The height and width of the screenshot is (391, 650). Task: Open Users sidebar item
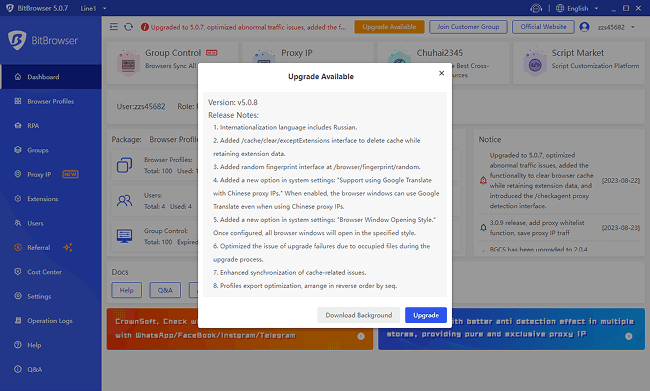point(51,223)
